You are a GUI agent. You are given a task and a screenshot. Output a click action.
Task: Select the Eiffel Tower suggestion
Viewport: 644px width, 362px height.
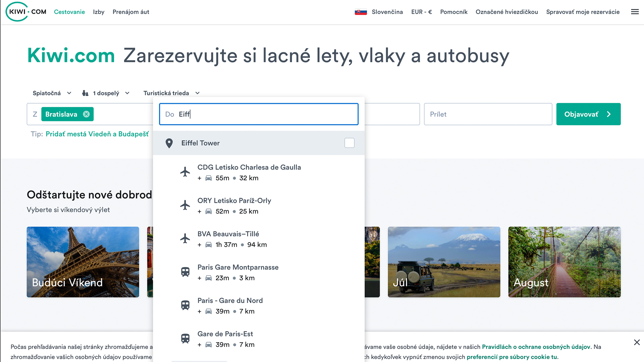click(259, 143)
